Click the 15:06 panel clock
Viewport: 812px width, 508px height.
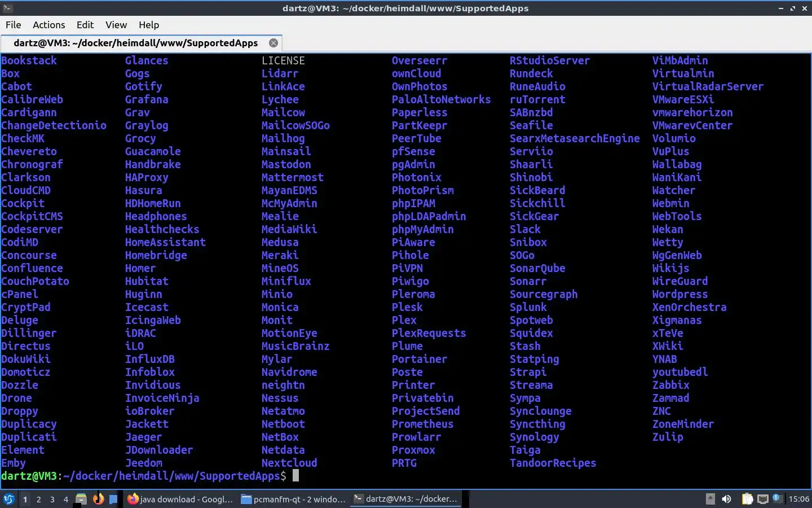798,499
